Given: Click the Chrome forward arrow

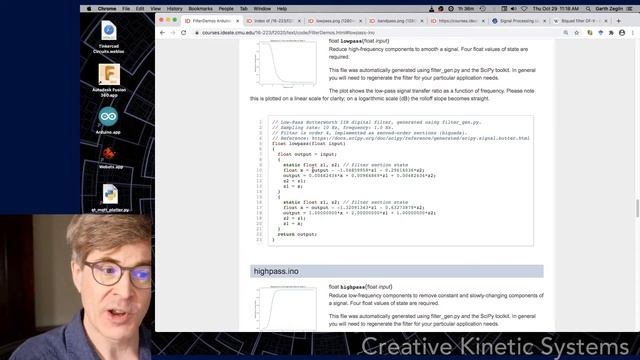Looking at the screenshot, I should 173,33.
